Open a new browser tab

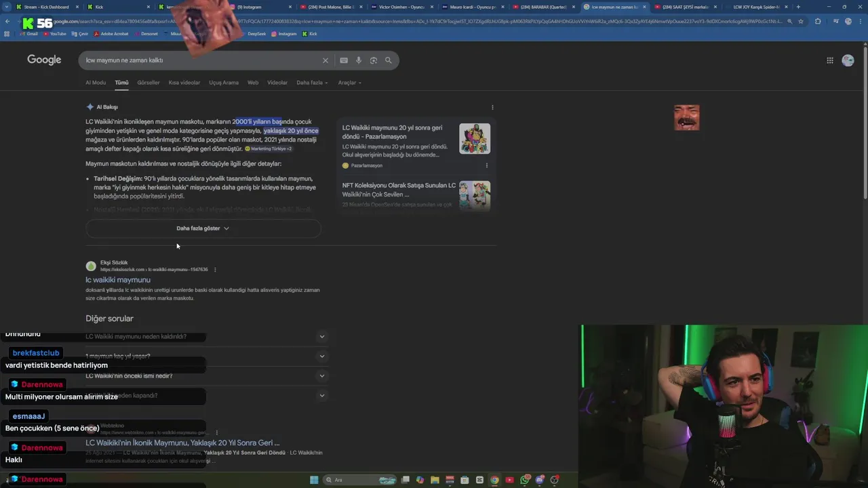[x=798, y=7]
